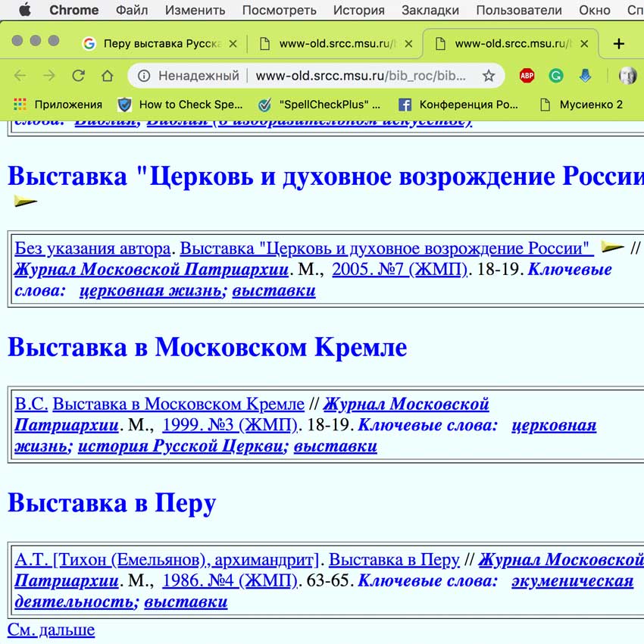Click the back navigation arrow
The image size is (644, 644).
(20, 76)
